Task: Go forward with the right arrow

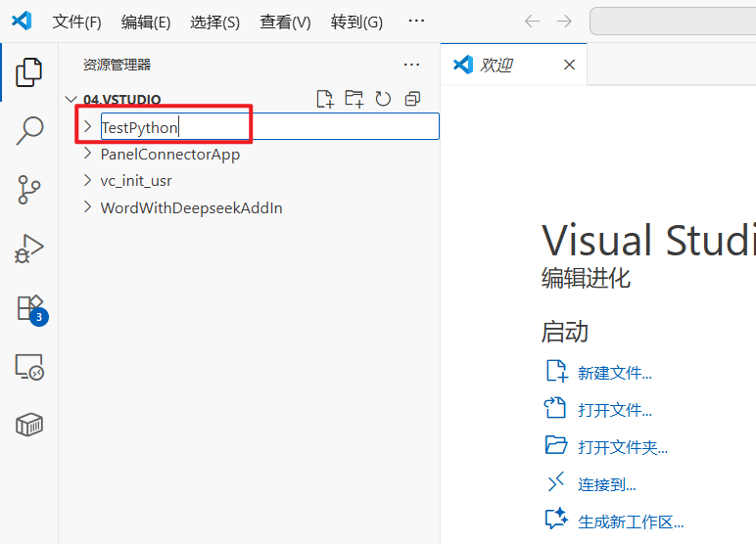Action: (564, 22)
